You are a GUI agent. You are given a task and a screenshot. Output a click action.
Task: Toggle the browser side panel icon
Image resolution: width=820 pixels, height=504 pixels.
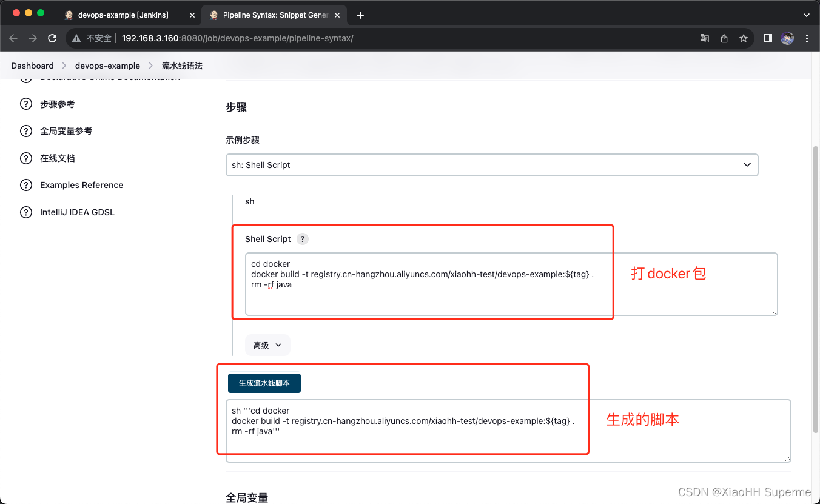[768, 38]
